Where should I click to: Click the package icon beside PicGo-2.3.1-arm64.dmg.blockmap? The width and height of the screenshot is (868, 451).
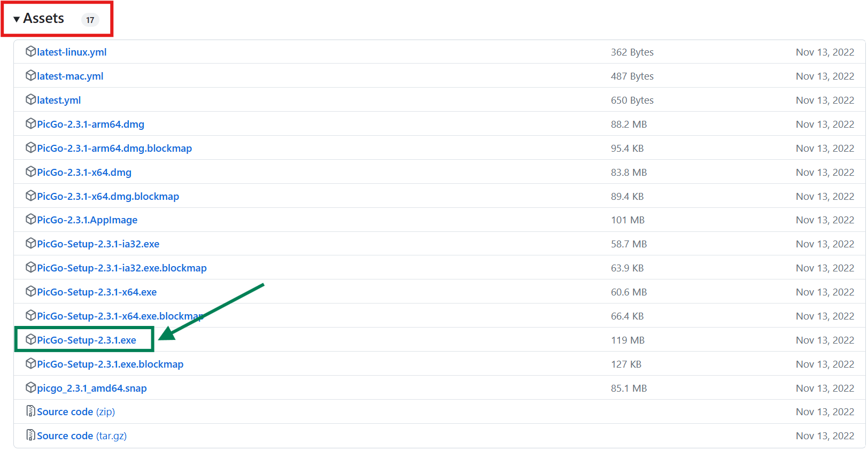coord(30,147)
